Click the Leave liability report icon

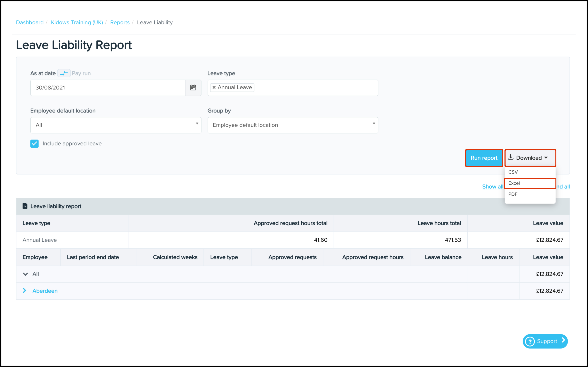coord(25,206)
